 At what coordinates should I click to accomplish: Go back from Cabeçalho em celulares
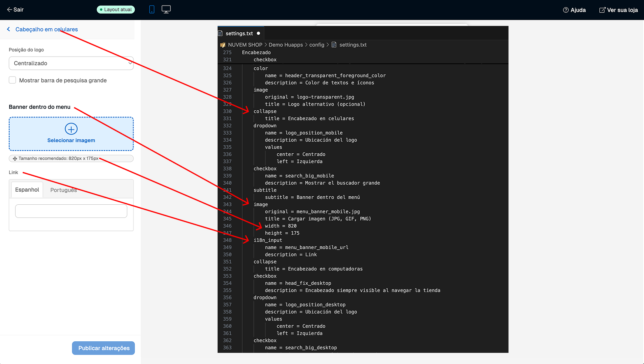[x=8, y=29]
